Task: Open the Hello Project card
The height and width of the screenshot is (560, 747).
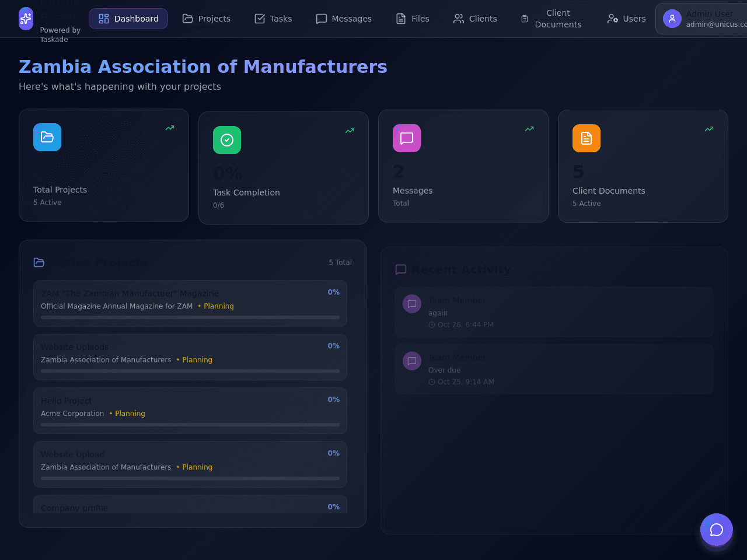Action: (x=190, y=411)
